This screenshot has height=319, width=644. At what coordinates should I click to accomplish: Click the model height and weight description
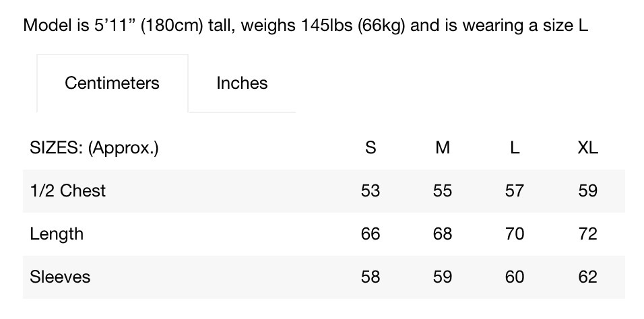point(306,26)
